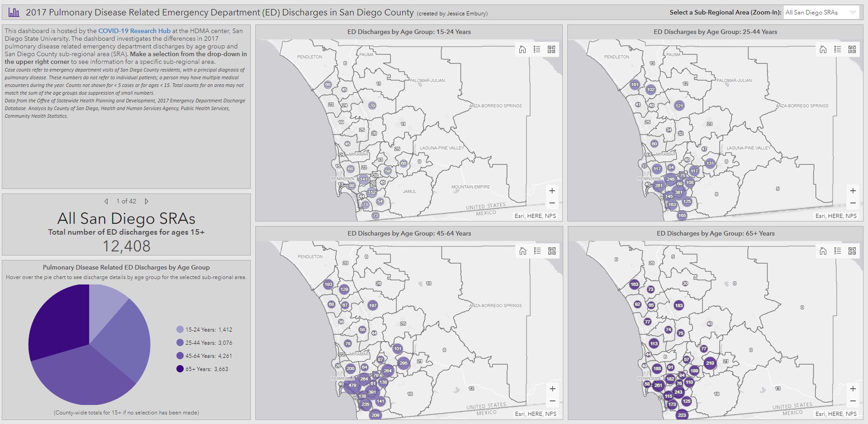The height and width of the screenshot is (424, 868).
Task: Open basemap gallery on 25-44 Years map
Action: point(852,49)
